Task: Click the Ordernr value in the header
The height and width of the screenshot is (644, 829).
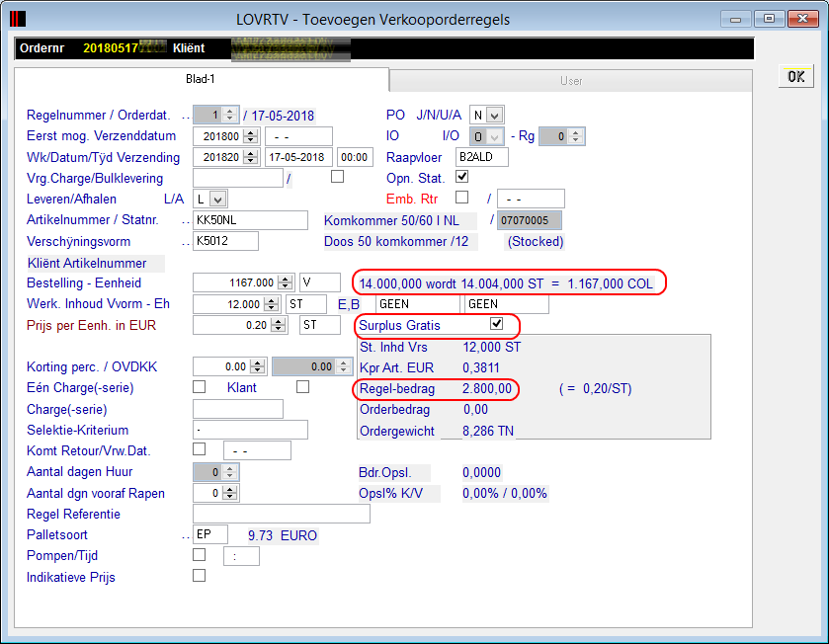Action: [x=124, y=48]
